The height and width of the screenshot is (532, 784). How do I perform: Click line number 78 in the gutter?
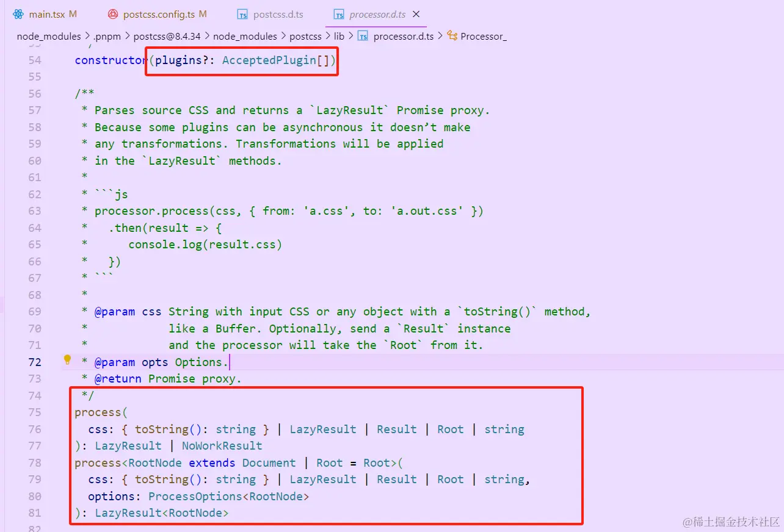tap(35, 463)
